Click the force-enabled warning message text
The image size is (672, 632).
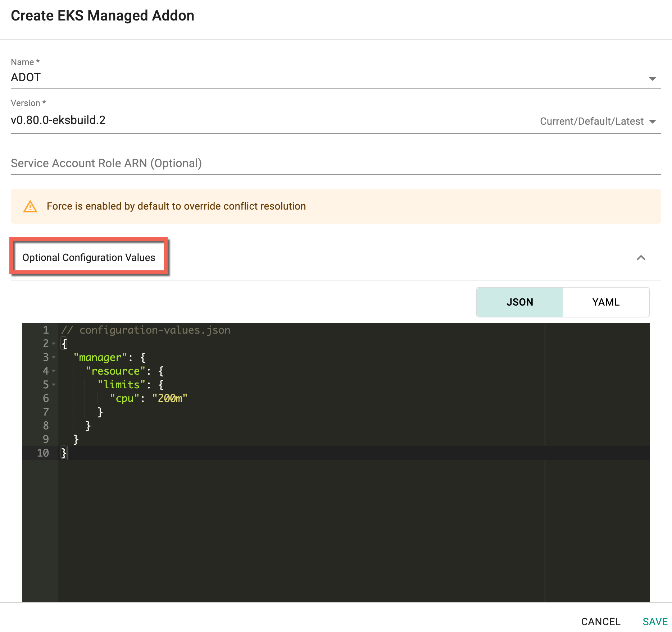tap(176, 206)
